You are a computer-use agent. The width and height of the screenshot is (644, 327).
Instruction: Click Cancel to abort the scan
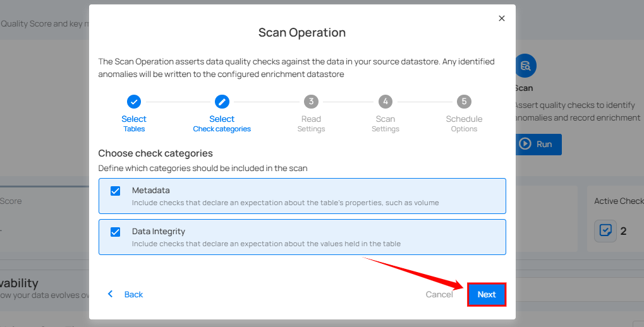pyautogui.click(x=439, y=295)
